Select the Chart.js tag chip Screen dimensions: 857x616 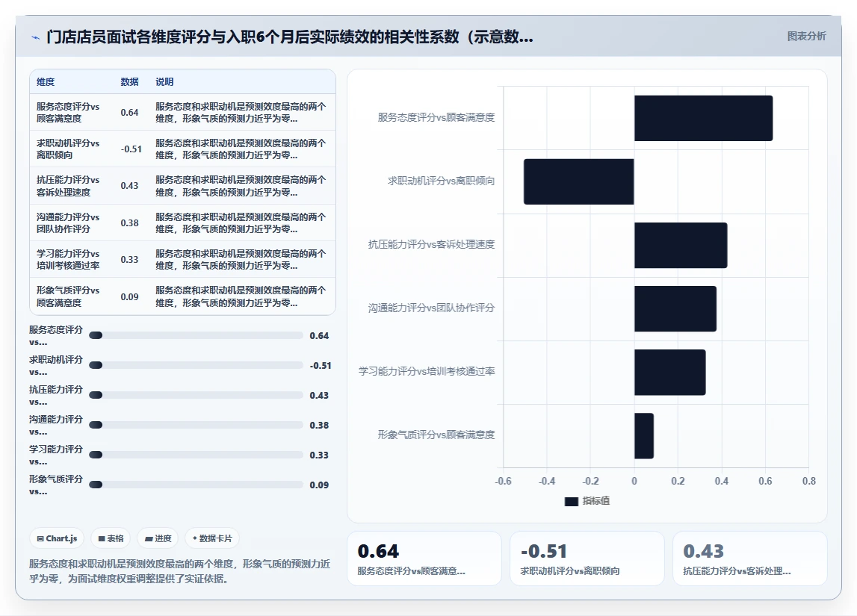pyautogui.click(x=57, y=538)
